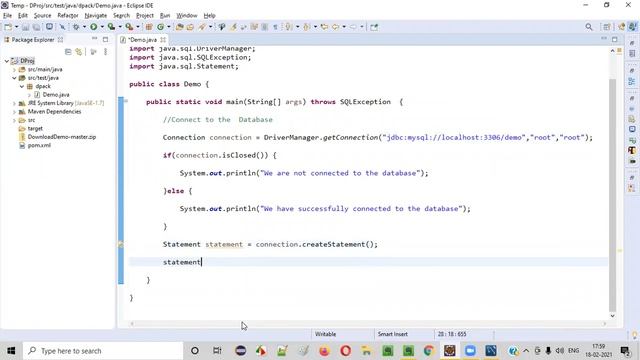
Task: Collapse the src/test/java folder
Action: (14, 78)
